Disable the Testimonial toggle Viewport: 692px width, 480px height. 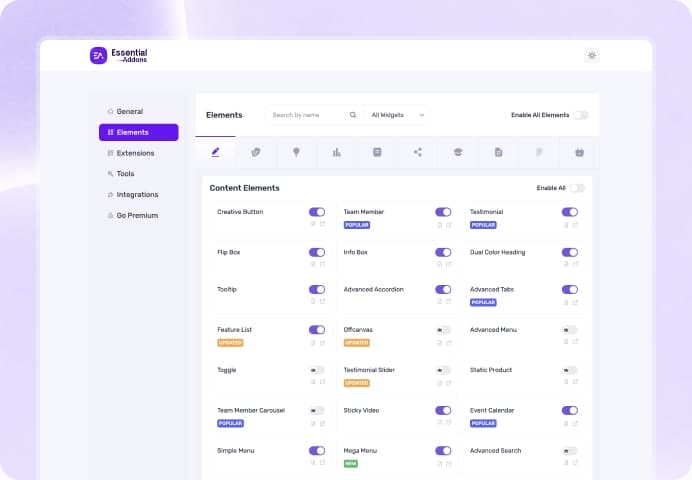click(570, 212)
